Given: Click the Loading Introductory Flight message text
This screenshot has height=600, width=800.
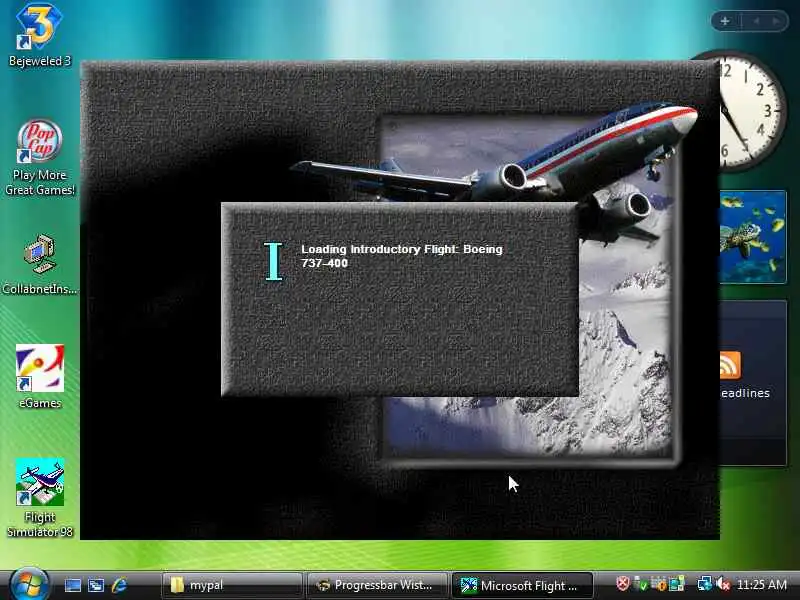Looking at the screenshot, I should (402, 256).
